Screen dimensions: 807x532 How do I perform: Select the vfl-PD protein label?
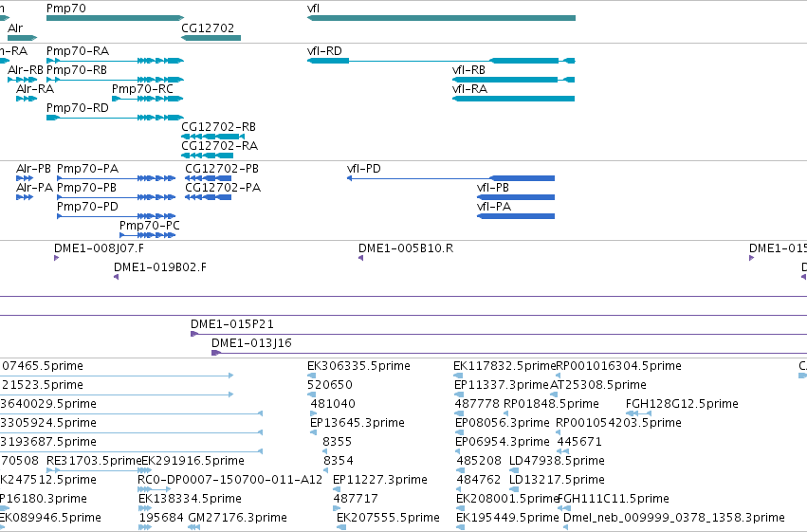click(x=364, y=169)
